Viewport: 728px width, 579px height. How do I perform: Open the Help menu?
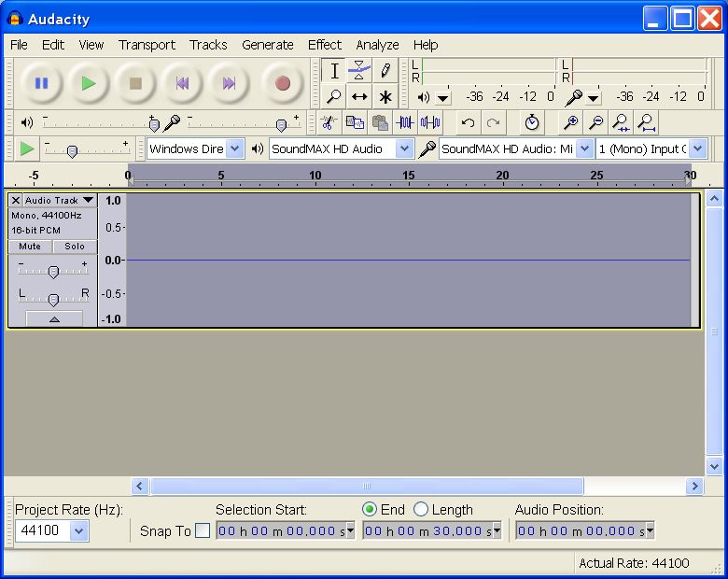(x=426, y=45)
